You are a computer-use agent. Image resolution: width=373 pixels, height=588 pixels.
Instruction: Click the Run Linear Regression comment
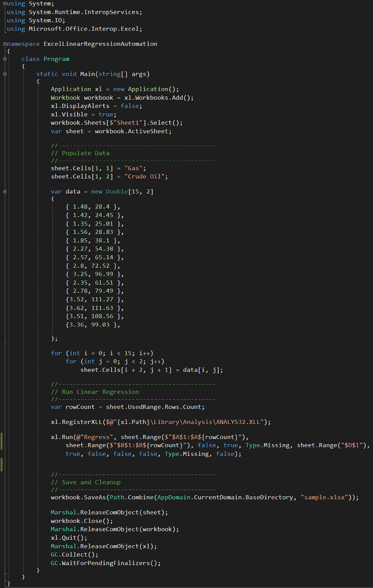tap(95, 392)
